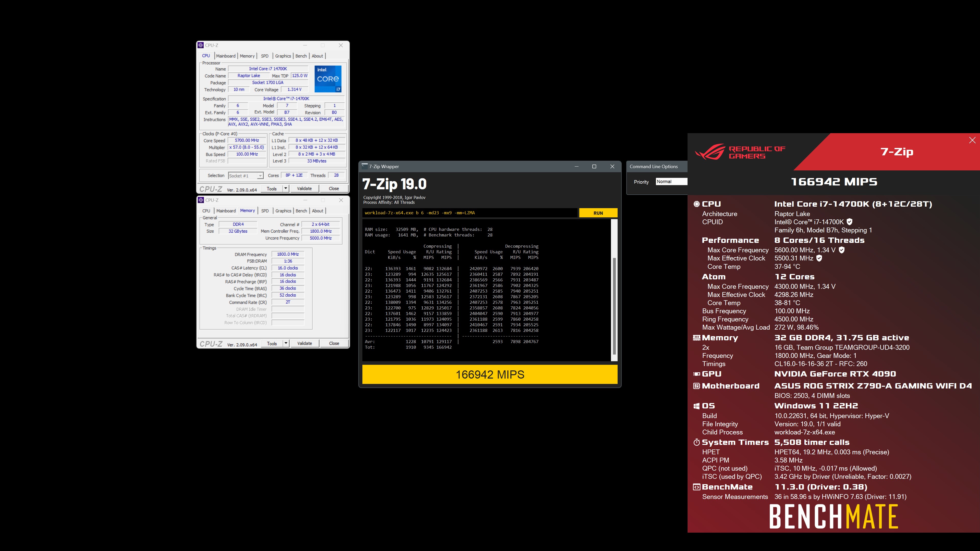The height and width of the screenshot is (551, 980).
Task: Click the Windows OS icon in BenchMate panel
Action: click(696, 406)
